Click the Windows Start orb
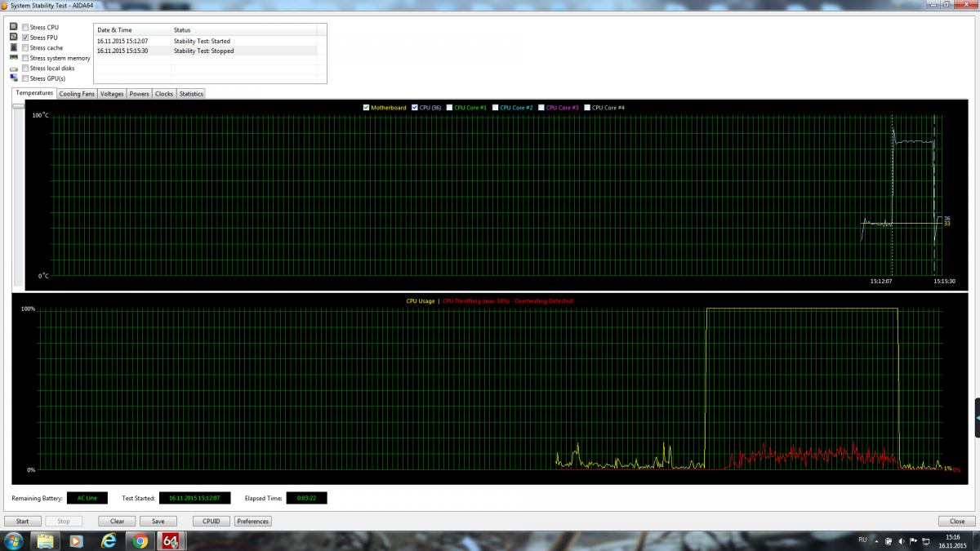Screen dimensions: 980x551 13,540
